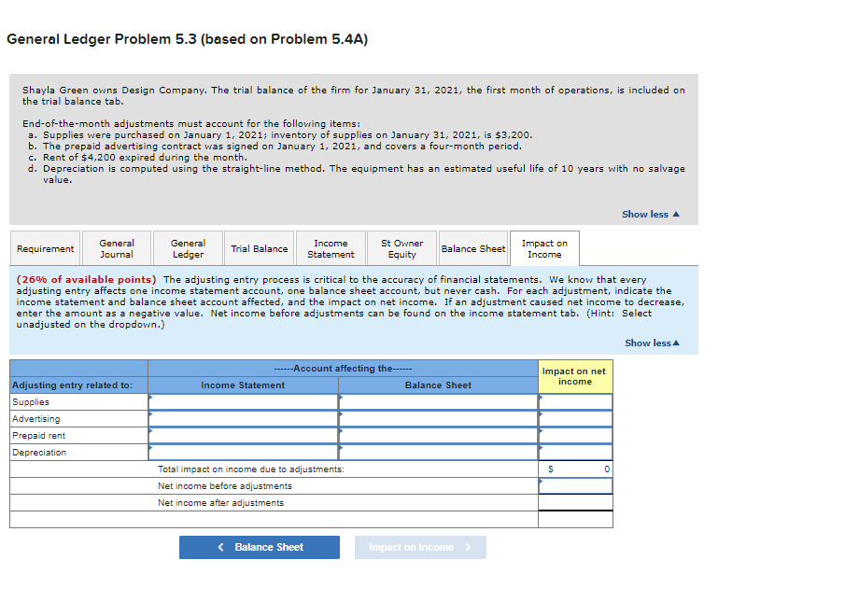Screen dimensions: 845x616
Task: Select the Trial Balance tab
Action: pos(259,248)
